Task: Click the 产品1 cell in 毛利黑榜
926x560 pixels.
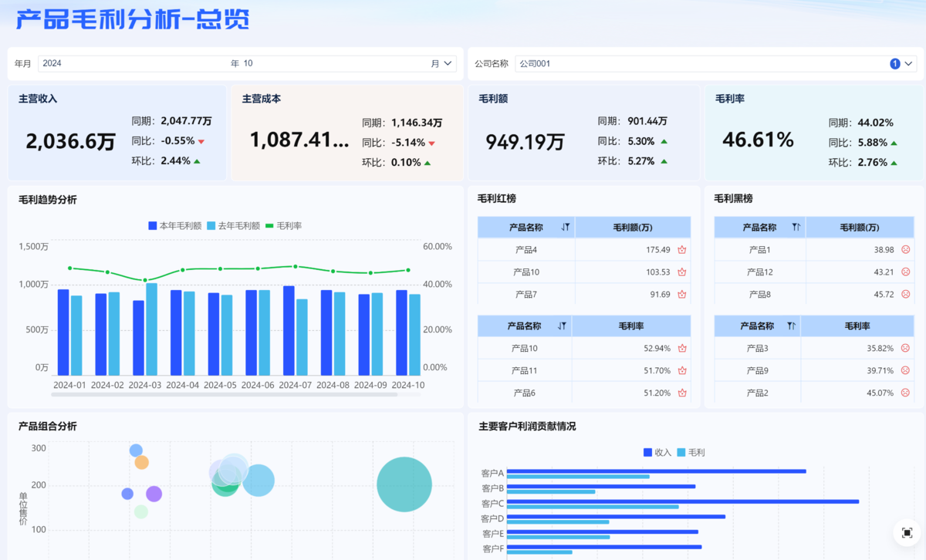Action: (x=760, y=250)
